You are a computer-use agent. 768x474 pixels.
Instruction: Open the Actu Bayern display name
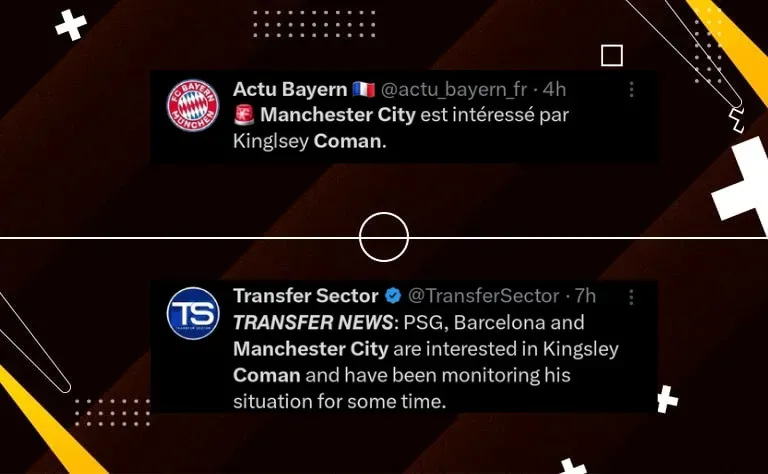[x=290, y=90]
